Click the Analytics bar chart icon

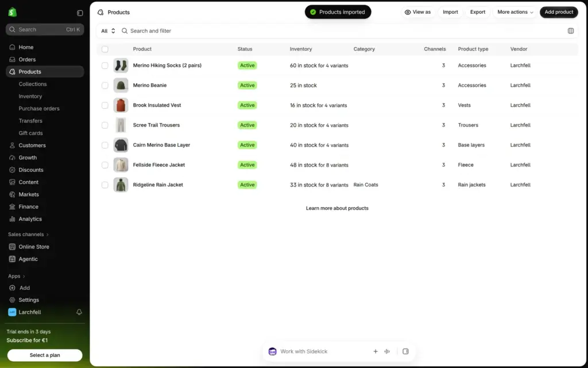click(x=13, y=219)
